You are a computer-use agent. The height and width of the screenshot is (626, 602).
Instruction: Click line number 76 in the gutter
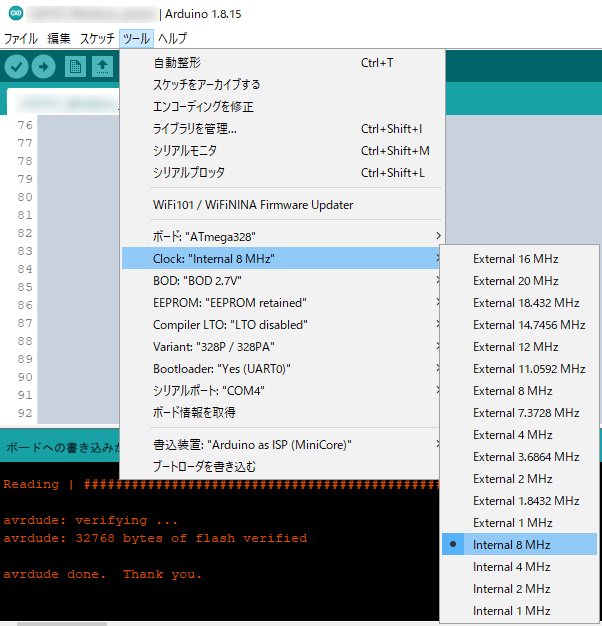25,125
